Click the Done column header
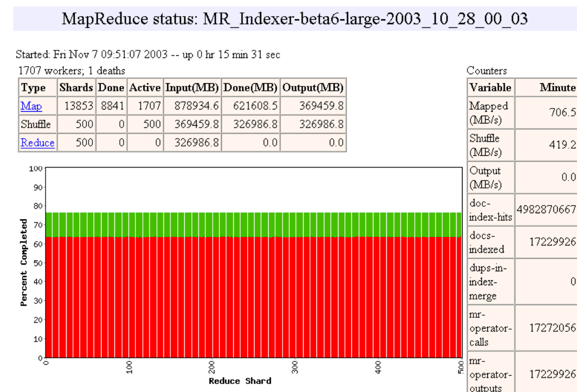This screenshot has height=392, width=577. (x=111, y=88)
